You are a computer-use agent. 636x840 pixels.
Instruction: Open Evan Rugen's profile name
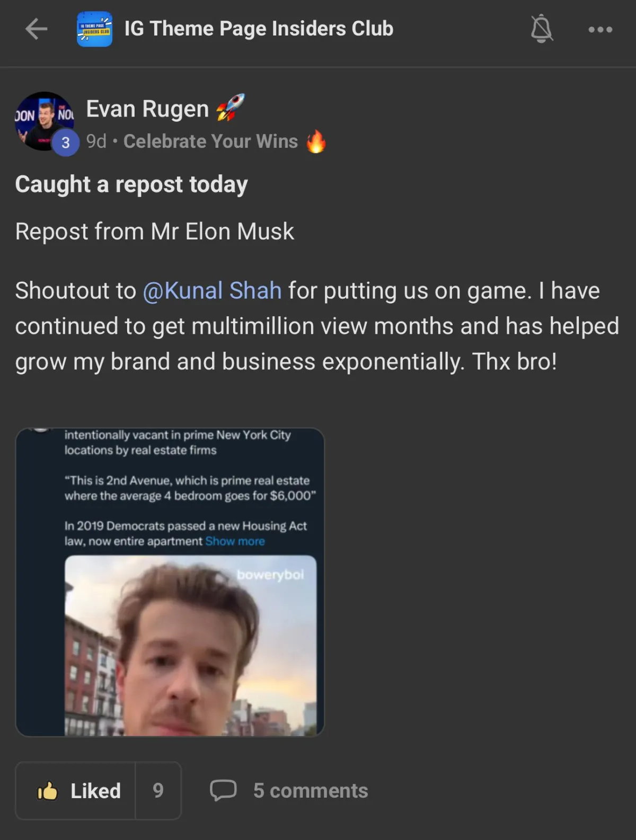point(147,109)
